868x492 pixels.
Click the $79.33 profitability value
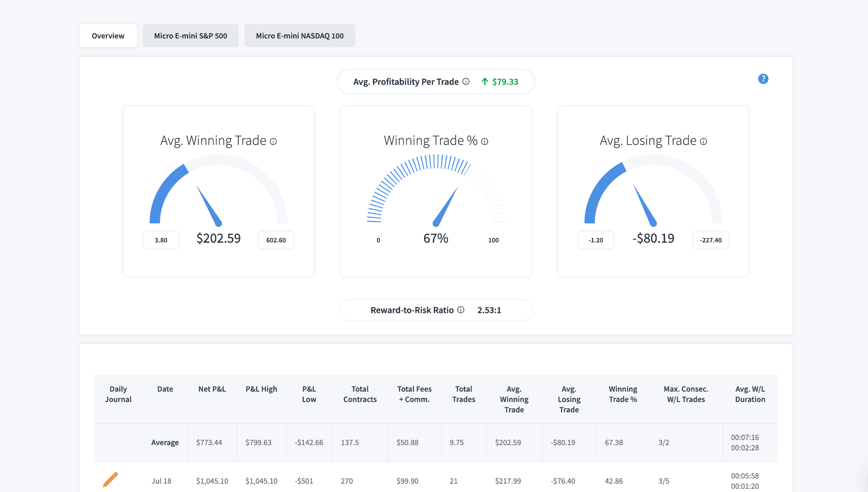(x=505, y=81)
